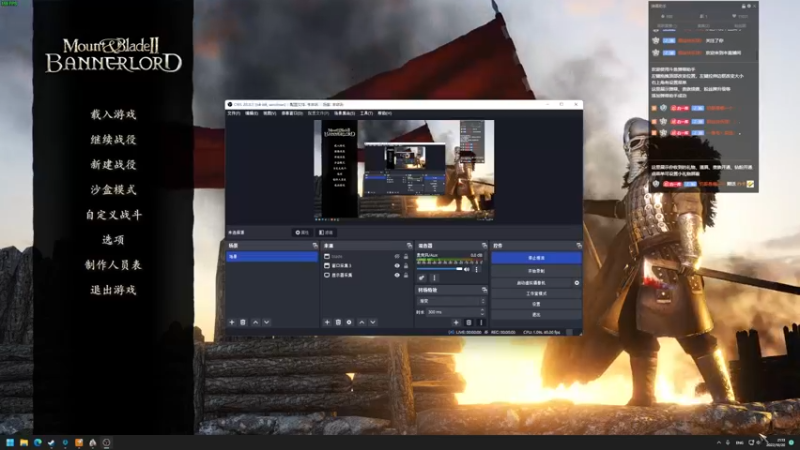Image resolution: width=800 pixels, height=450 pixels.
Task: Open the 帮助(H) menu in OBS
Action: 385,113
